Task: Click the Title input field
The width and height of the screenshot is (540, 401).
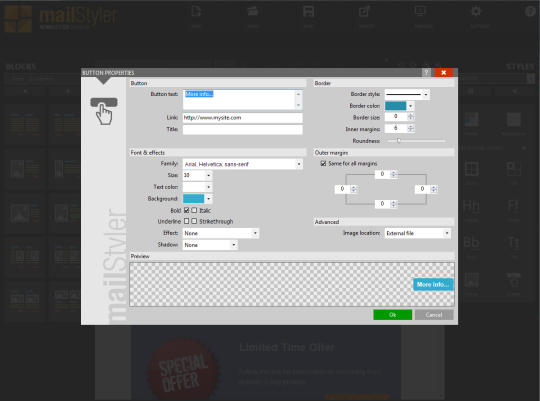Action: pyautogui.click(x=242, y=130)
